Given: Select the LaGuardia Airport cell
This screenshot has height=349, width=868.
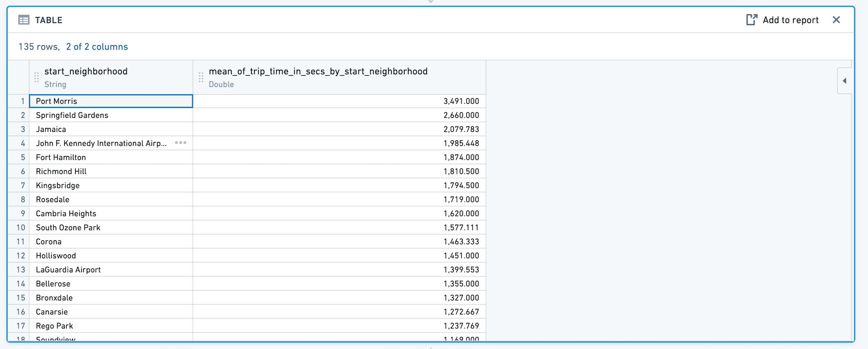Looking at the screenshot, I should [x=111, y=270].
